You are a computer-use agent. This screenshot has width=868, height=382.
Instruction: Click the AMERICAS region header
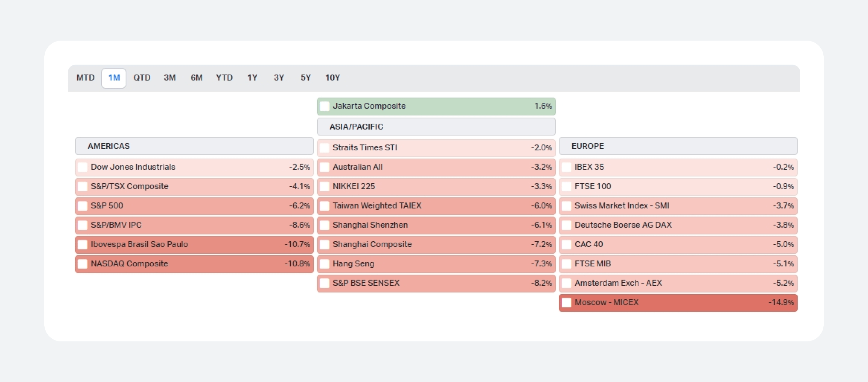[195, 146]
